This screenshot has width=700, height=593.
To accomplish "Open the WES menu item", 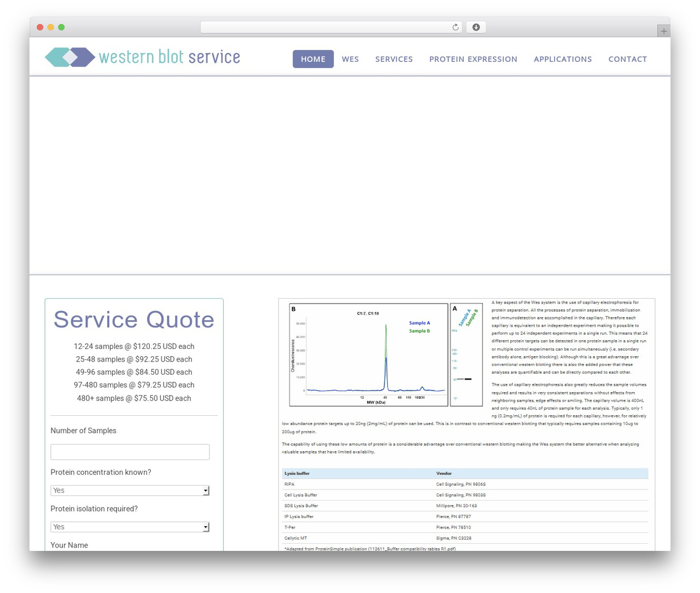I will (351, 59).
